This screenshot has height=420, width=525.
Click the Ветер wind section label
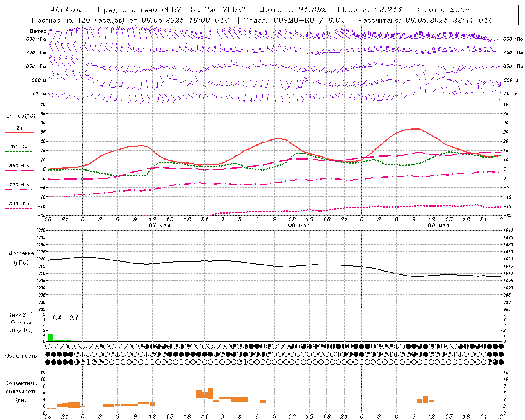point(38,31)
